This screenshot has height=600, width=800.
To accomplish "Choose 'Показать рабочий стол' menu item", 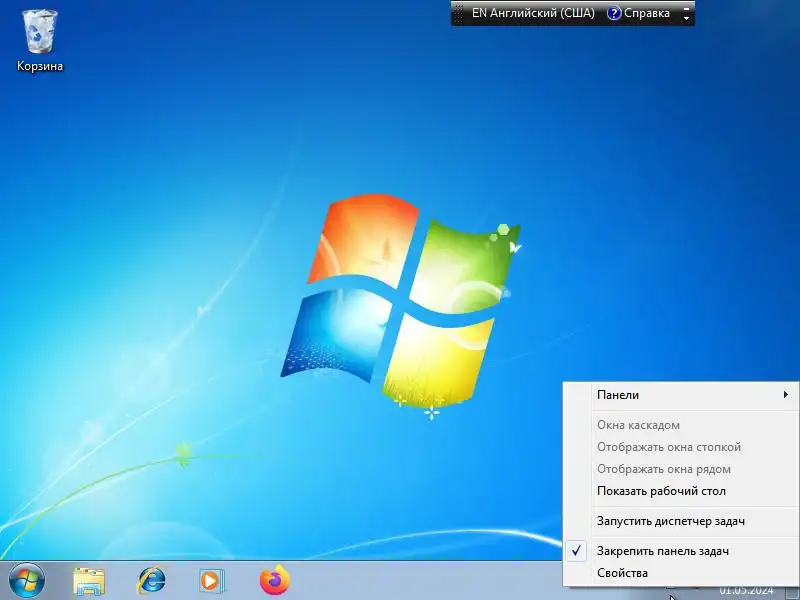I will point(681,491).
